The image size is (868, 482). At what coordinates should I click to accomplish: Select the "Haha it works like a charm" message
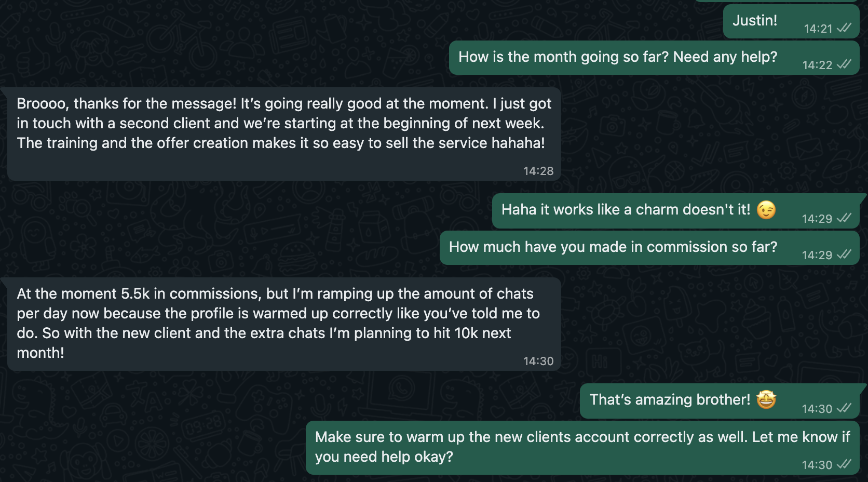(x=626, y=210)
